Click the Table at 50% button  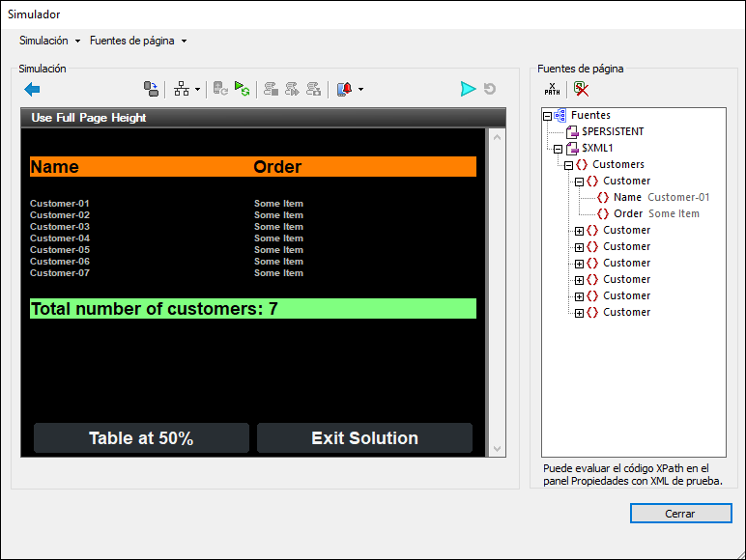141,438
